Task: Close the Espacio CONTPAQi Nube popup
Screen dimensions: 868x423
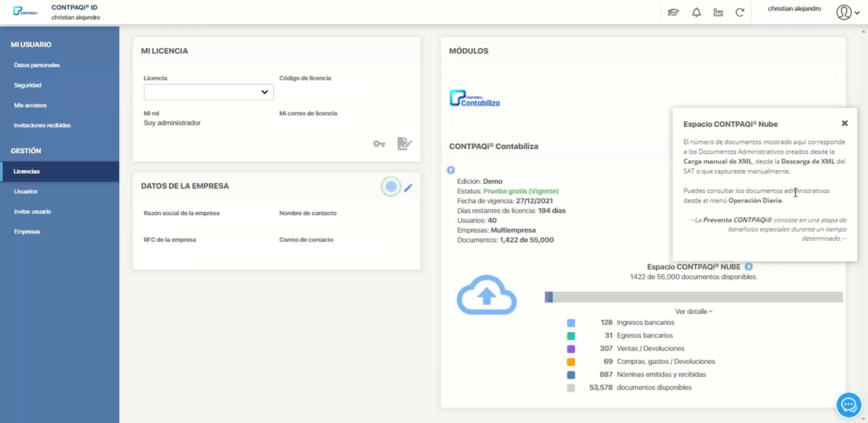Action: [844, 123]
